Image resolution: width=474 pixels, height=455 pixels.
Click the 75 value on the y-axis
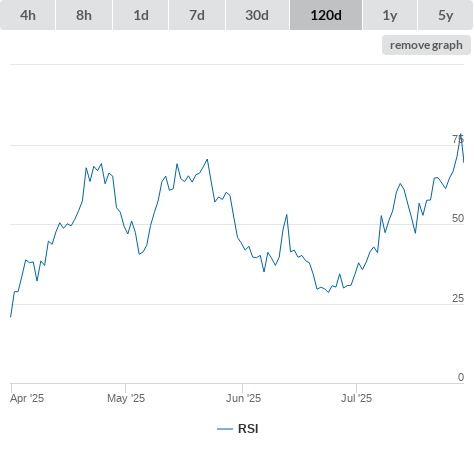pyautogui.click(x=458, y=139)
